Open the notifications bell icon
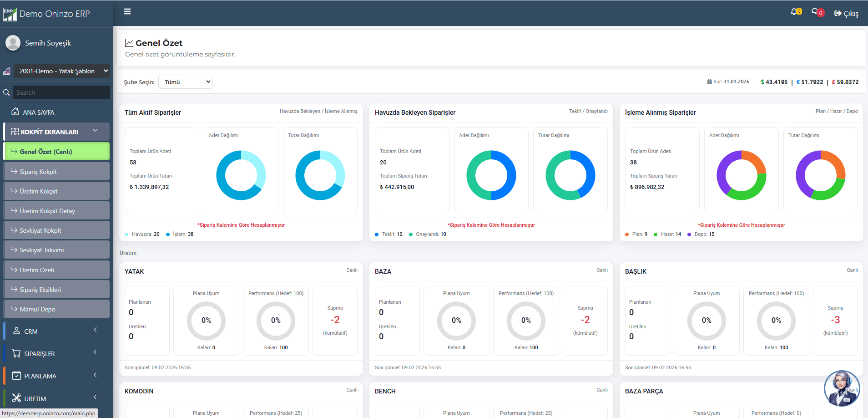 (795, 12)
